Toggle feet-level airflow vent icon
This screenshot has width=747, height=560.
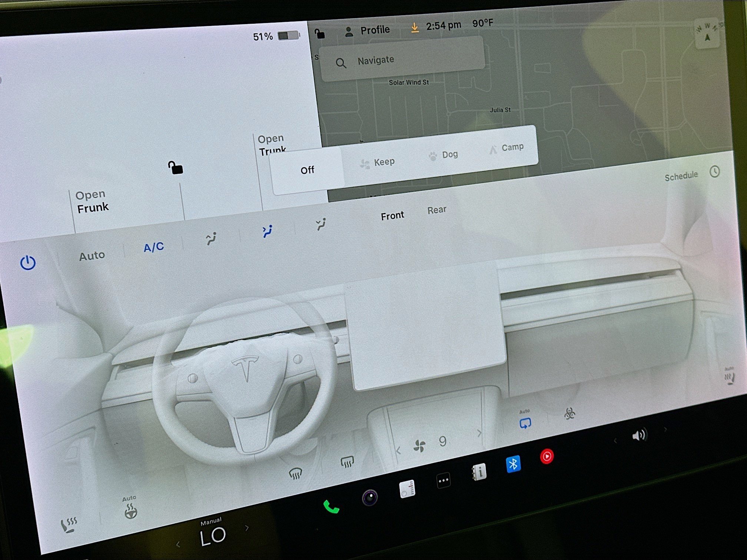coord(321,224)
